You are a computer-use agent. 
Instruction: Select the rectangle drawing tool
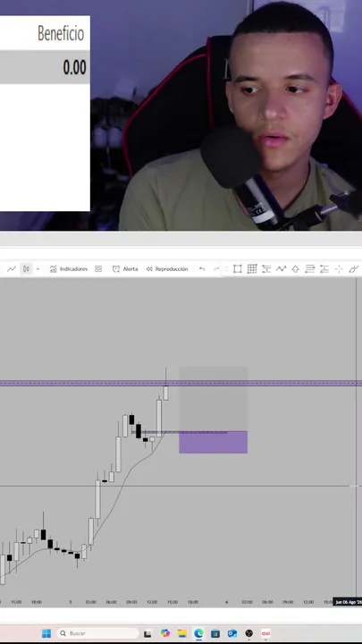(237, 269)
